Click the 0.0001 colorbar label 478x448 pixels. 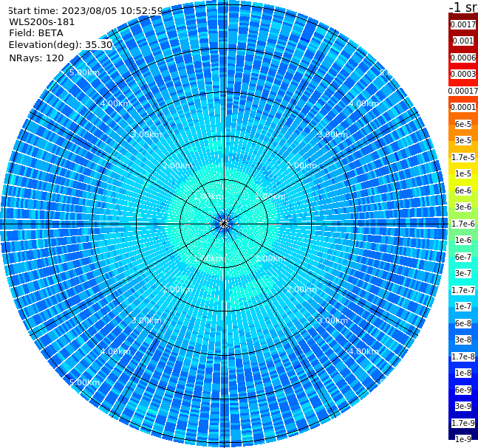(463, 107)
